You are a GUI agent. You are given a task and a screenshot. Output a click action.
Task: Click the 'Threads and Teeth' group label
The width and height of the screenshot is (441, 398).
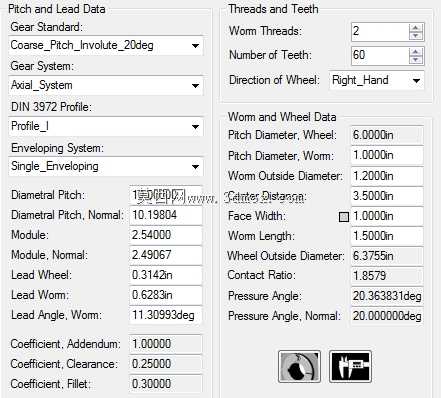(x=273, y=9)
